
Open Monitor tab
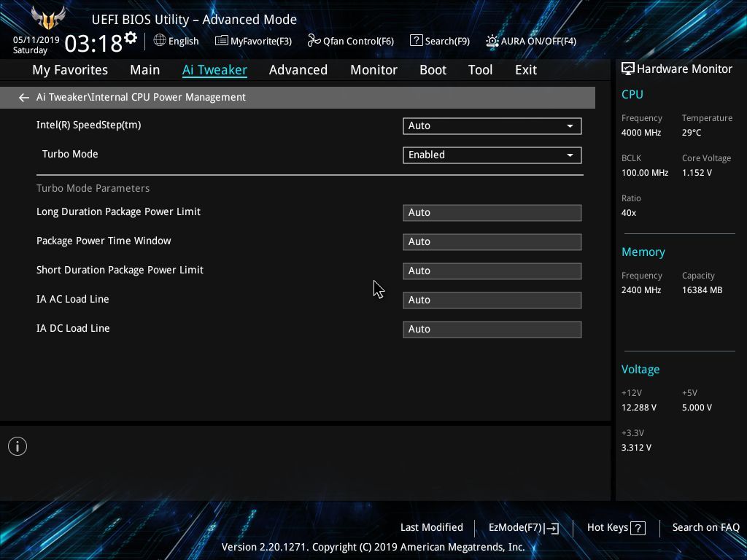point(373,70)
